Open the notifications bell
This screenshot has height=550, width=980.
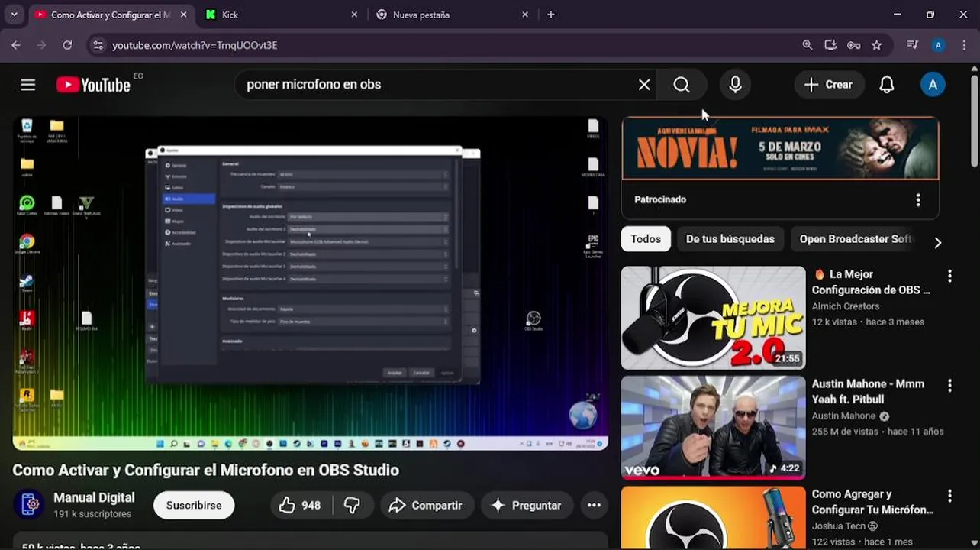coord(886,85)
